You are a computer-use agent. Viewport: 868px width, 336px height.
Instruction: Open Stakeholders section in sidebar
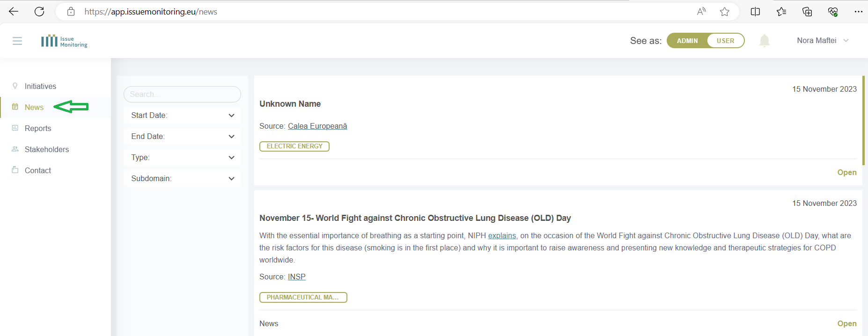click(46, 150)
